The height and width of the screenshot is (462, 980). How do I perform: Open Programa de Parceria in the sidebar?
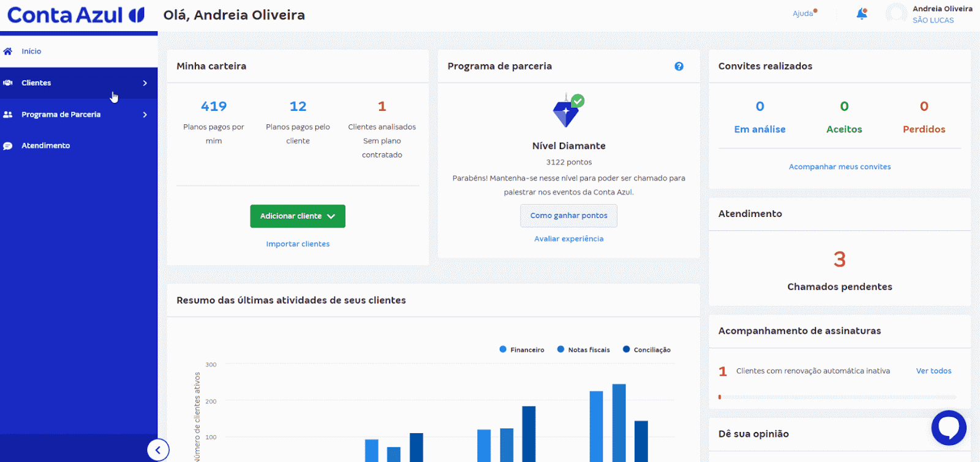point(79,115)
